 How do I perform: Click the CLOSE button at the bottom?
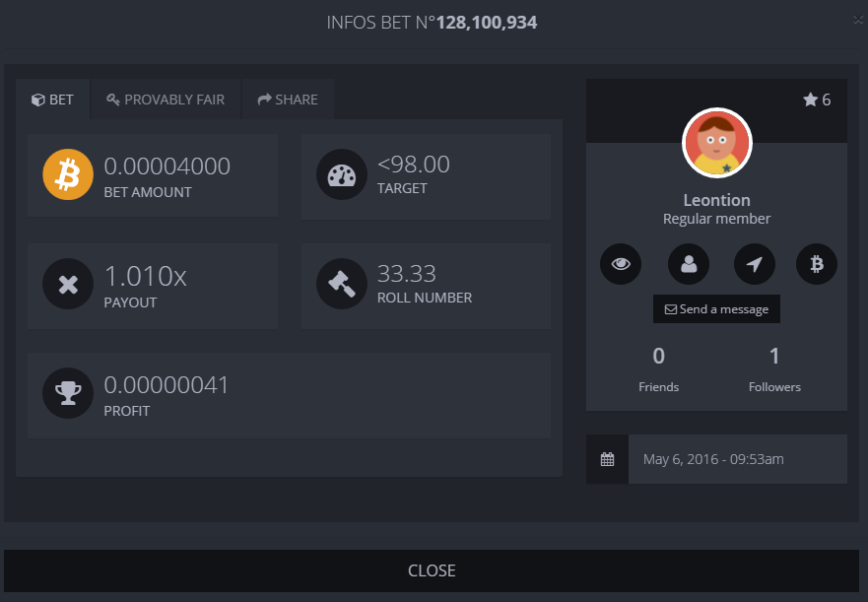[x=432, y=571]
